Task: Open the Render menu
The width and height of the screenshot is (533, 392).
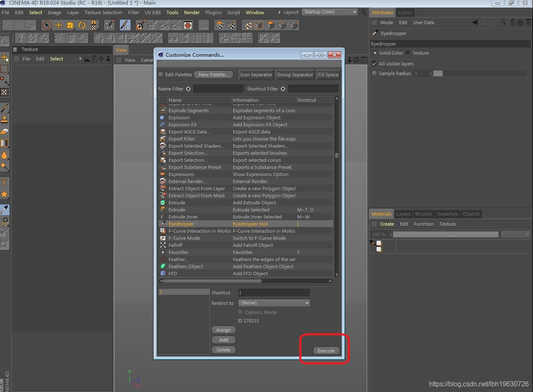Action: pos(192,13)
